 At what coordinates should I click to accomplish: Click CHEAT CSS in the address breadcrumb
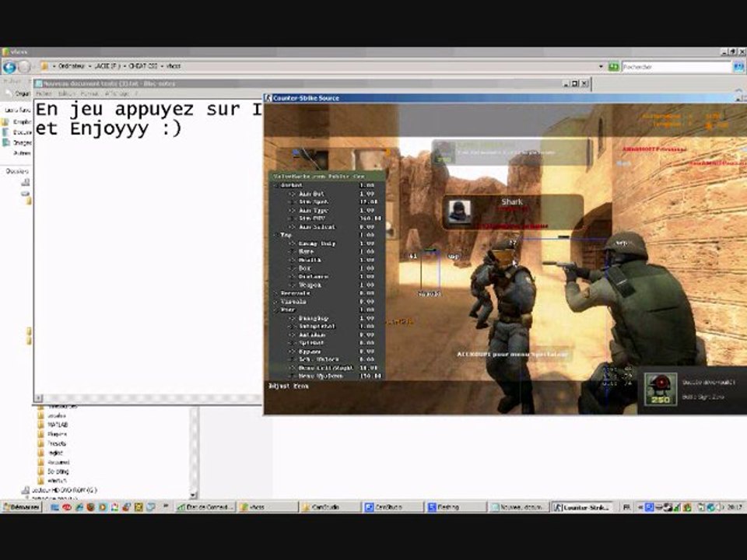click(143, 66)
